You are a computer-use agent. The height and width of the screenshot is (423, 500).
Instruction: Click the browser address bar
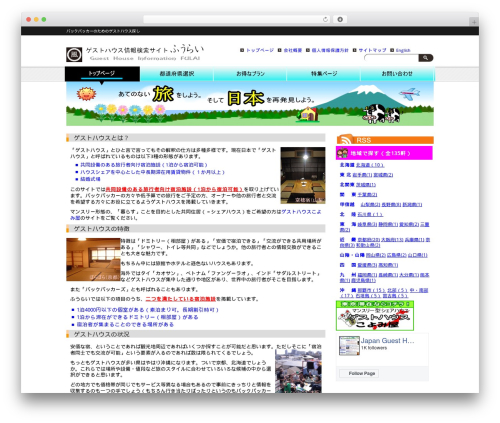237,20
